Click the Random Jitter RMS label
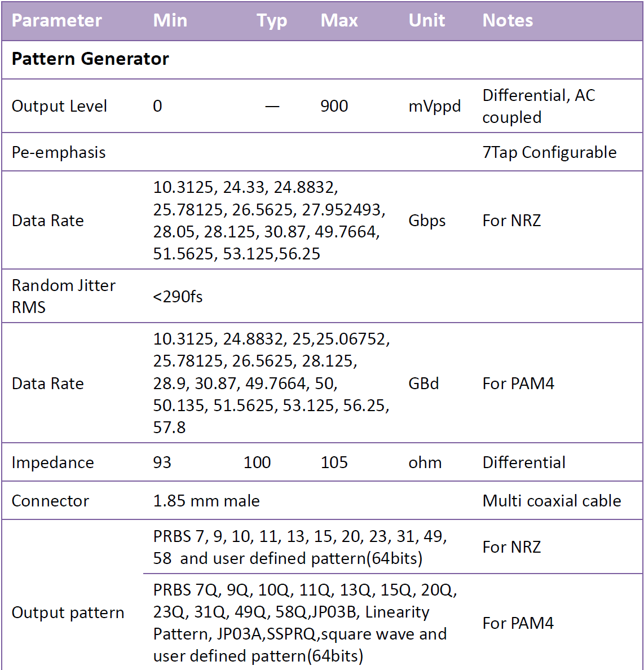Viewport: 644px width, 670px height. 63,296
